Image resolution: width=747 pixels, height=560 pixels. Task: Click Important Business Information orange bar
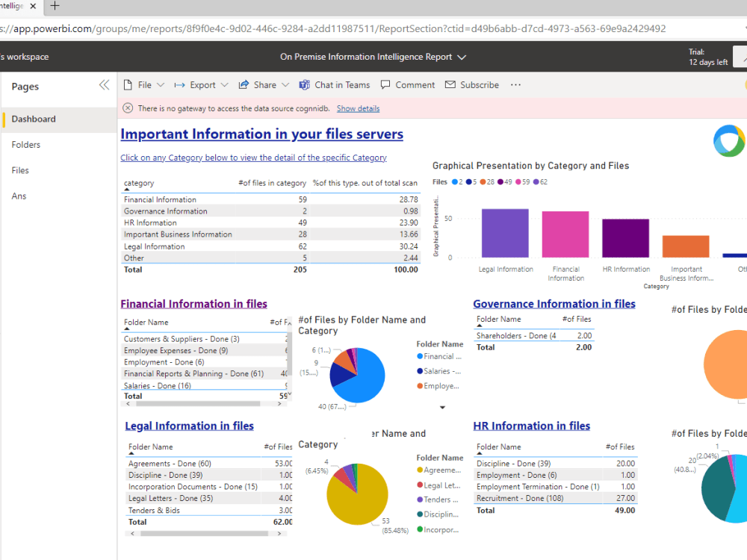pos(686,246)
